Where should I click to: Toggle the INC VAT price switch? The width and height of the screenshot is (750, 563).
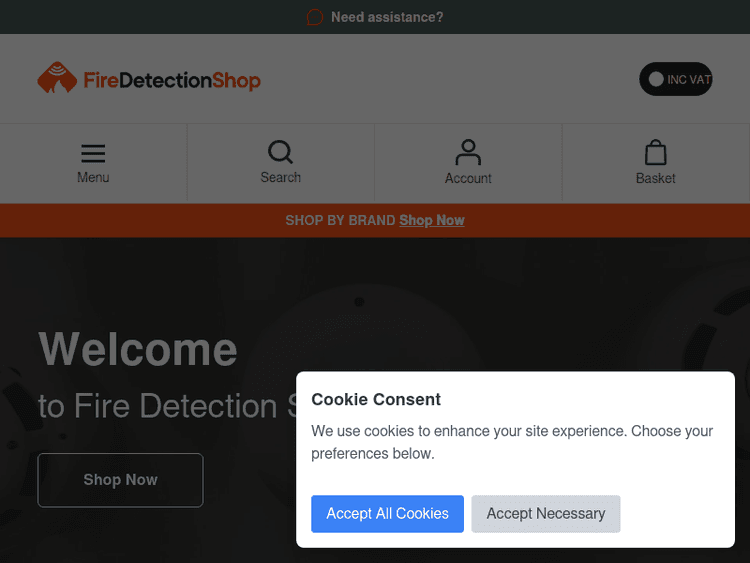(x=676, y=79)
